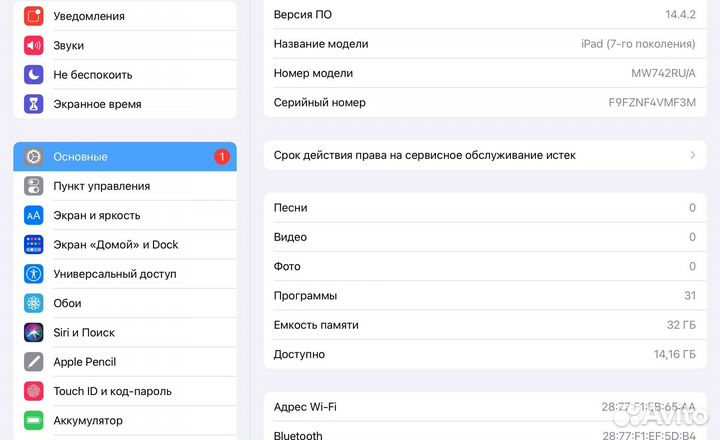Tap the Адрес Wi-Fi row label

[x=305, y=407]
